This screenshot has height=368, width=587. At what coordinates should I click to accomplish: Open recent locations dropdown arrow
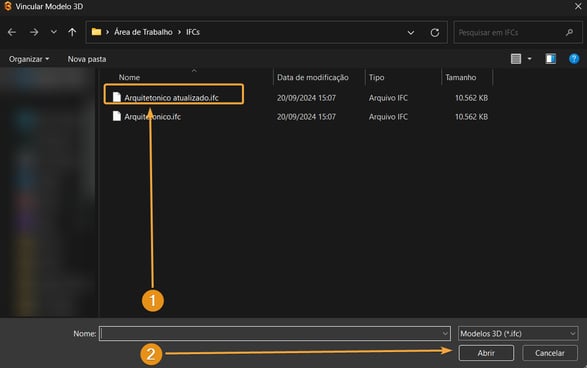pyautogui.click(x=54, y=32)
